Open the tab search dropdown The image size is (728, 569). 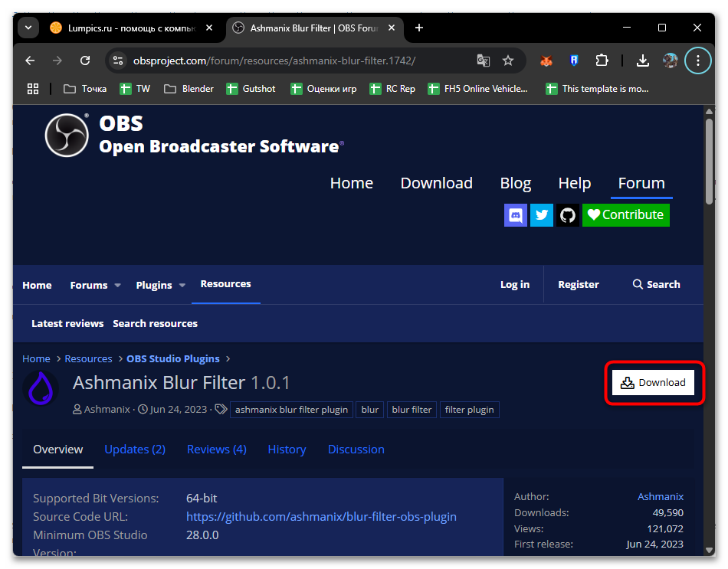[28, 28]
